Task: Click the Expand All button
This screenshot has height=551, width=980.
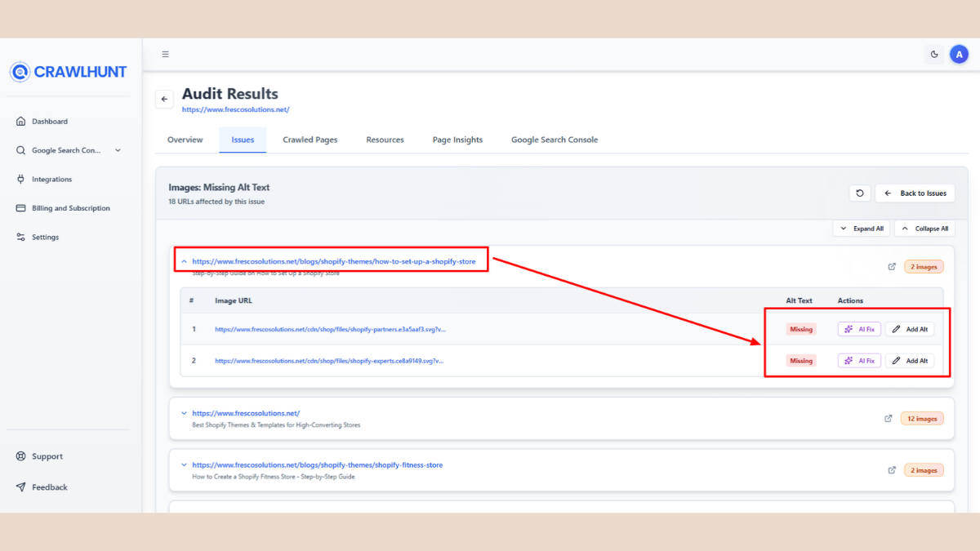Action: click(x=862, y=229)
